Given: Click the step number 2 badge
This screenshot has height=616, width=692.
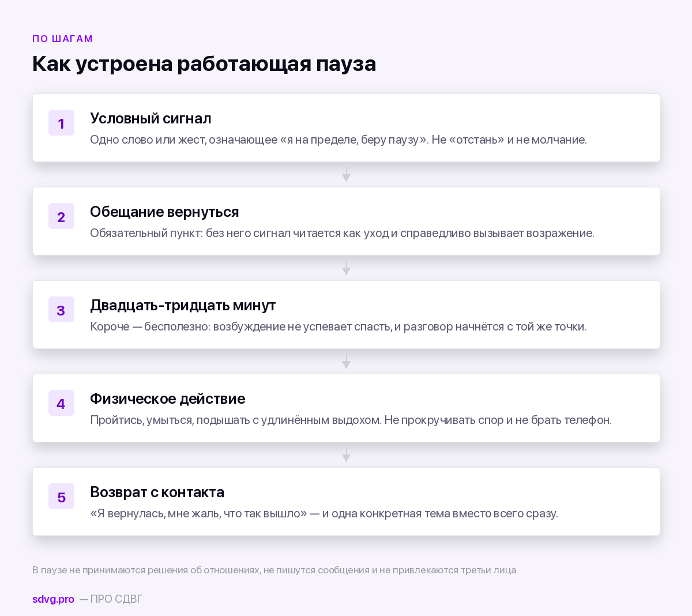Looking at the screenshot, I should coord(61,216).
